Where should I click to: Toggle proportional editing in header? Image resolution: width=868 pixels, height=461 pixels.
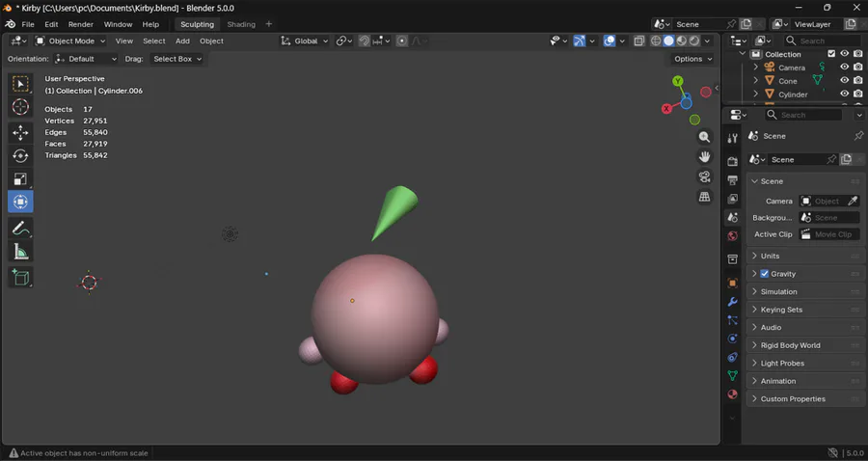pos(402,41)
